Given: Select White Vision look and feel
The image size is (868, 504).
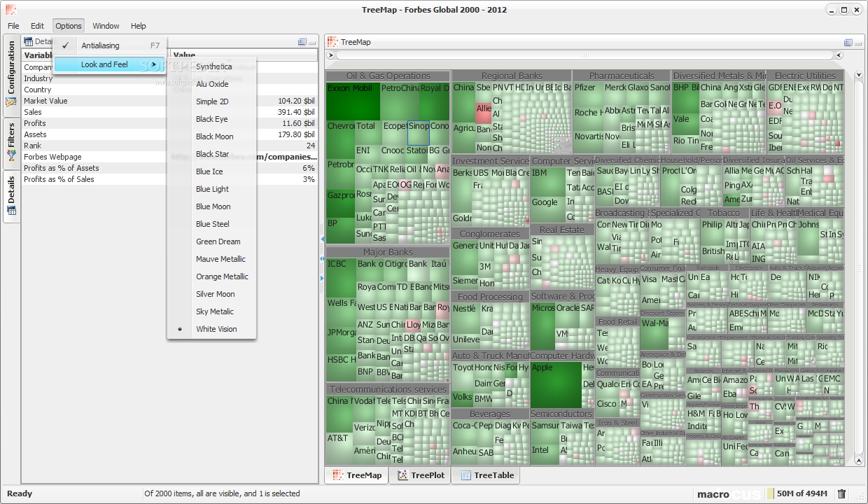Looking at the screenshot, I should [211, 329].
